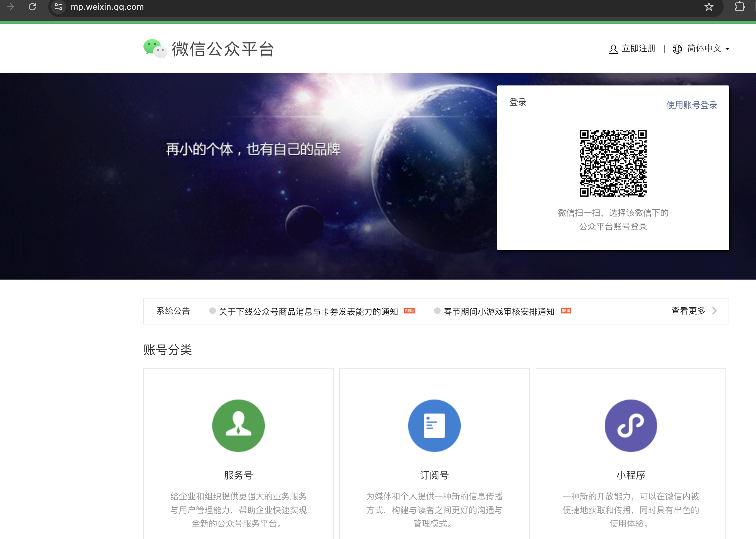Open the browser extensions puzzle icon
The image size is (756, 539).
tap(740, 7)
